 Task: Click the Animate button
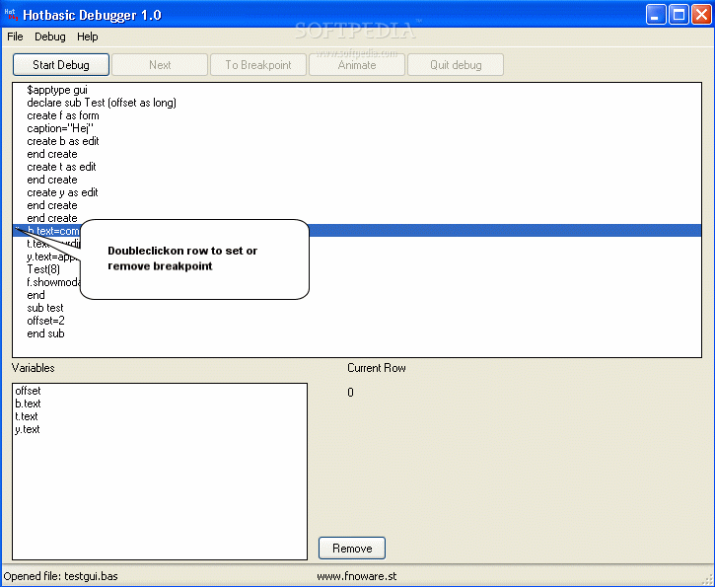coord(357,65)
